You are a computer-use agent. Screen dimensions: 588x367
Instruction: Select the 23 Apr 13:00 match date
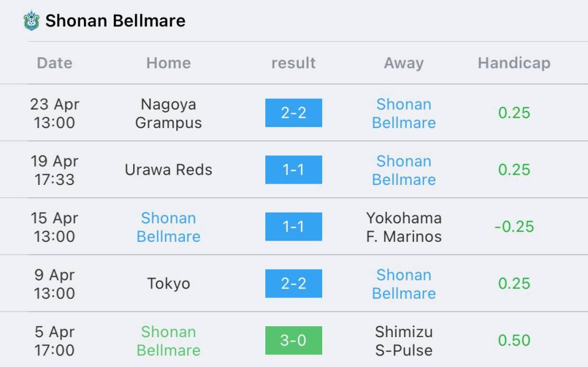(x=55, y=113)
